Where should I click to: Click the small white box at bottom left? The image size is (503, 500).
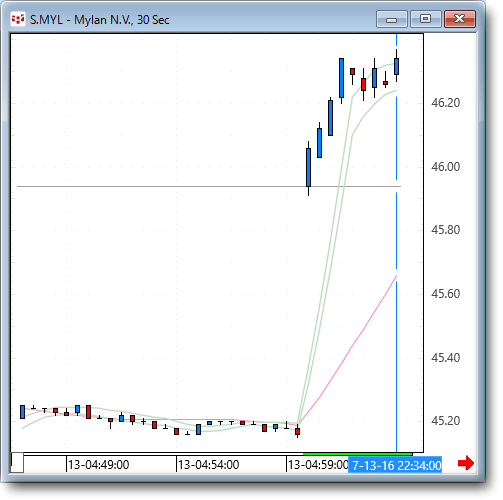(17, 463)
